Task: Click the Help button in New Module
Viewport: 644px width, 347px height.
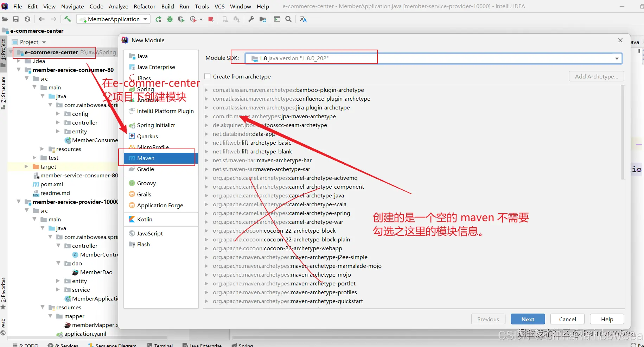Action: 607,319
